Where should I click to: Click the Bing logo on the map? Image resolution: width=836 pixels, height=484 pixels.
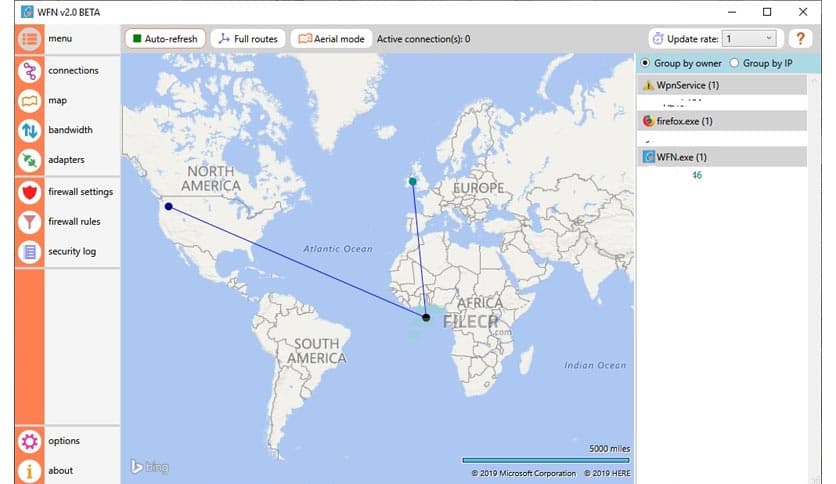pos(150,467)
